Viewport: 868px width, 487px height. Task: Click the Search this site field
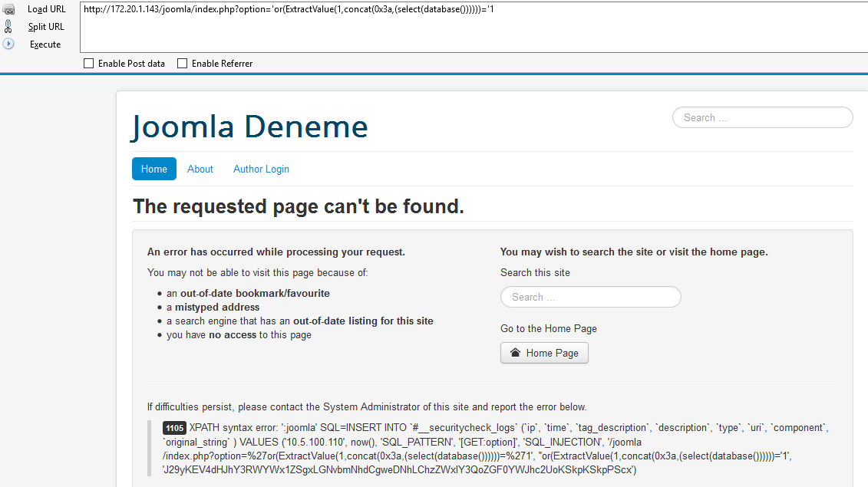[x=591, y=297]
